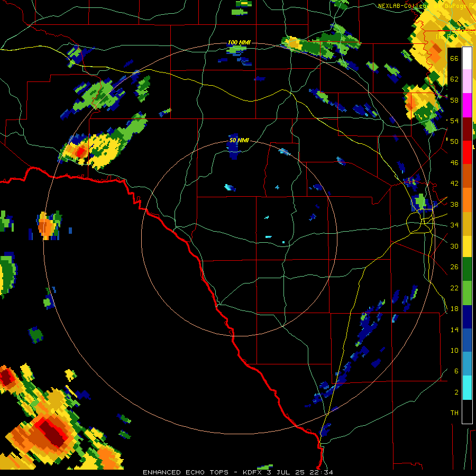Pick the navy blue legend color block
This screenshot has width=476, height=476.
coord(467,317)
